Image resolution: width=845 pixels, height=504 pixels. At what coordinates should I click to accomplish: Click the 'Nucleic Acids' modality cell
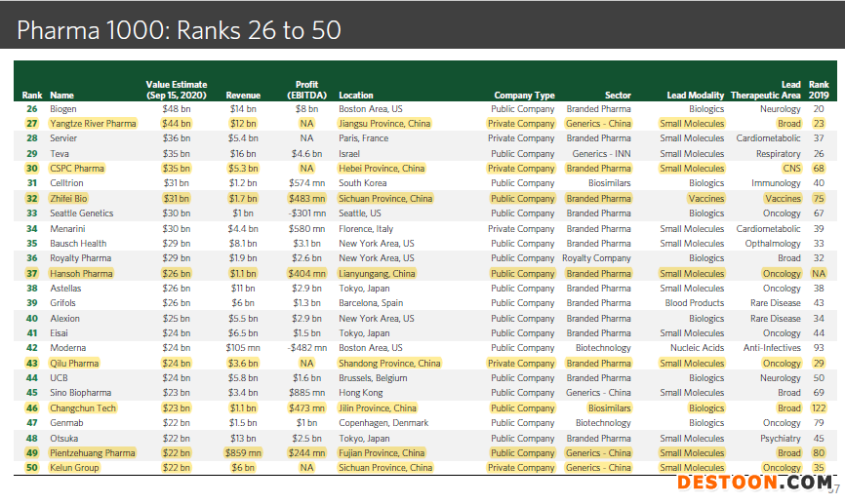pos(697,348)
